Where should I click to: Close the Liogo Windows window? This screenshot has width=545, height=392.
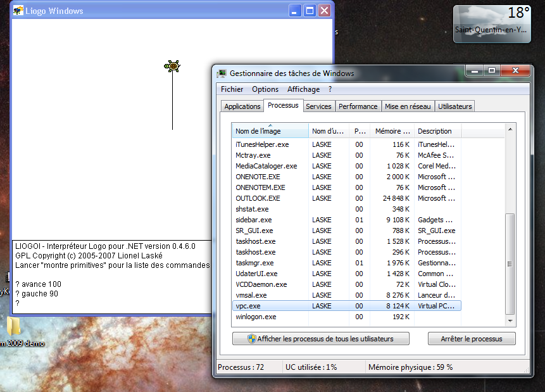(x=324, y=11)
